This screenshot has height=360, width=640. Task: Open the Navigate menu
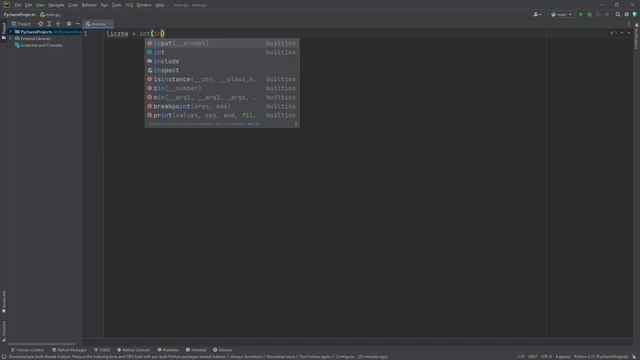coord(56,5)
